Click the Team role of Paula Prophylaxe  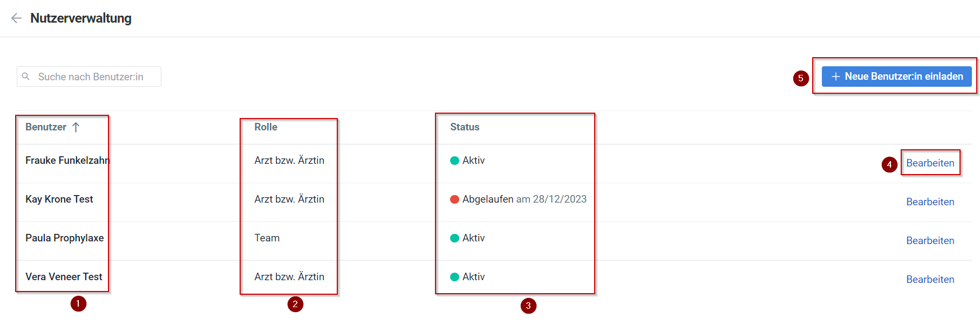coord(267,238)
